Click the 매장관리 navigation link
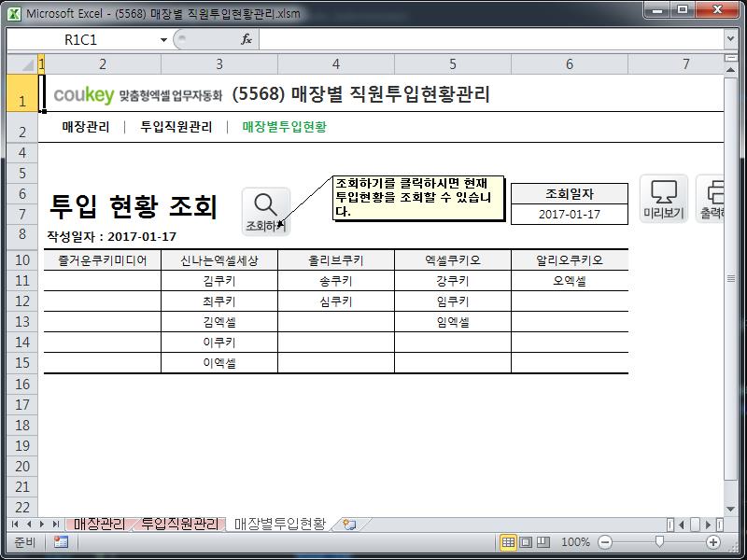 click(86, 127)
